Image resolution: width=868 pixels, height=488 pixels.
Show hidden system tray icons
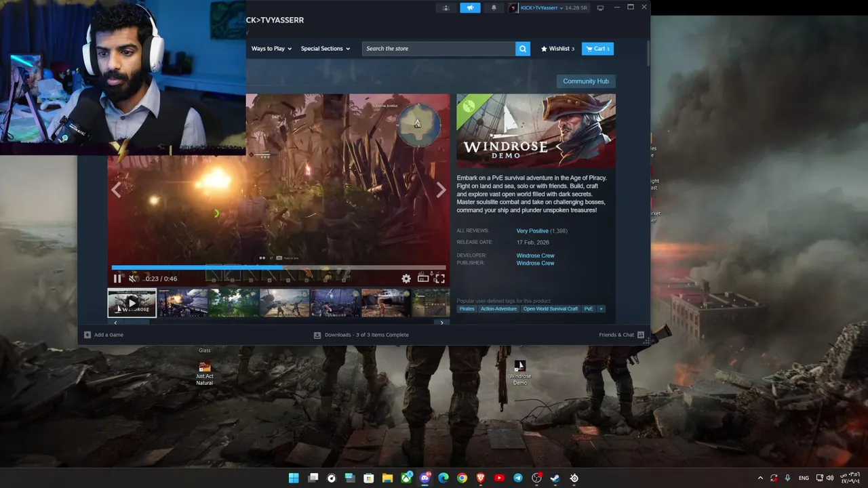tap(760, 478)
